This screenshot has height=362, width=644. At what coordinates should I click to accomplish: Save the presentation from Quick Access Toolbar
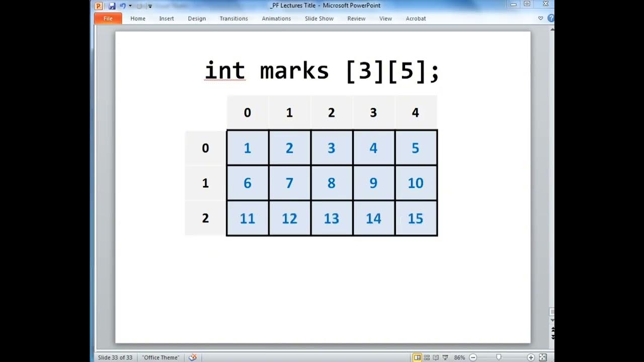click(112, 6)
